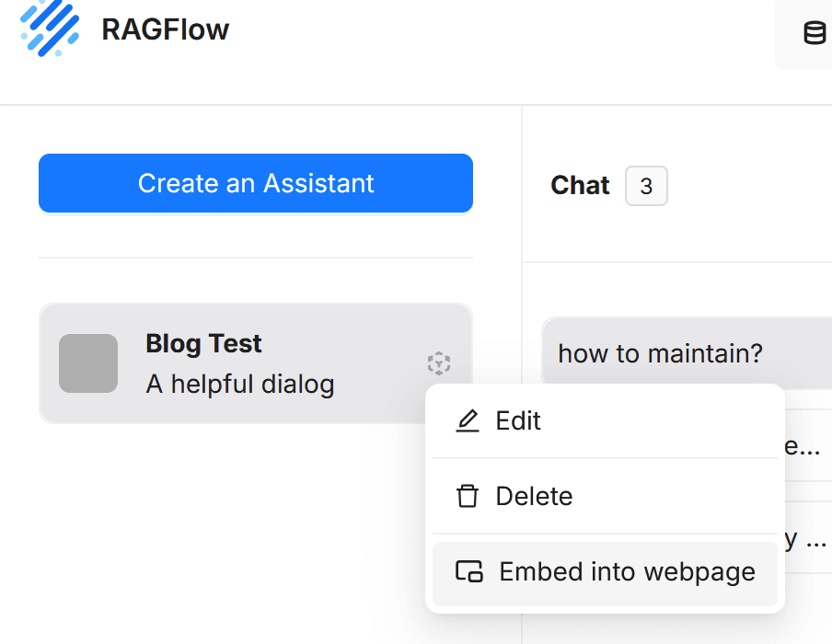Click the Chat section heading
Viewport: 832px width, 644px height.
[x=580, y=185]
